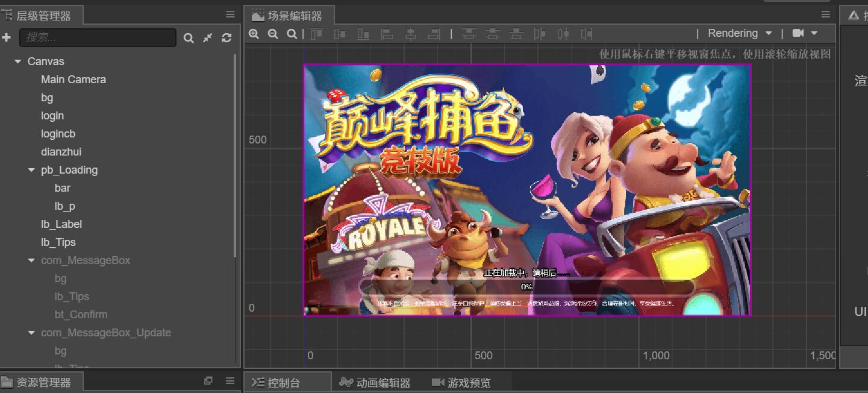Reset scene zoom with the plain magnifier icon
Screen dimensions: 868x393
tap(292, 34)
